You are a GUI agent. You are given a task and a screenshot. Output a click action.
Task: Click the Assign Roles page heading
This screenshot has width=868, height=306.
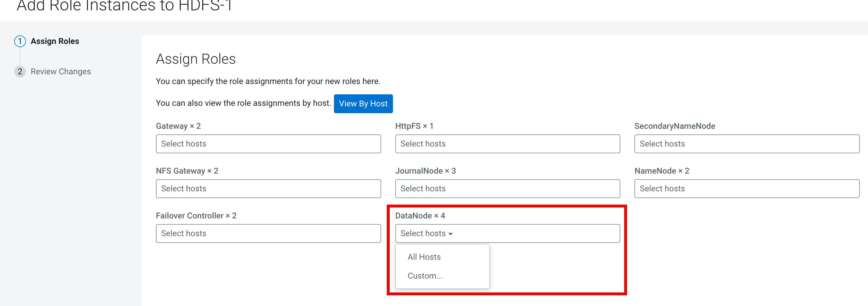pos(195,59)
